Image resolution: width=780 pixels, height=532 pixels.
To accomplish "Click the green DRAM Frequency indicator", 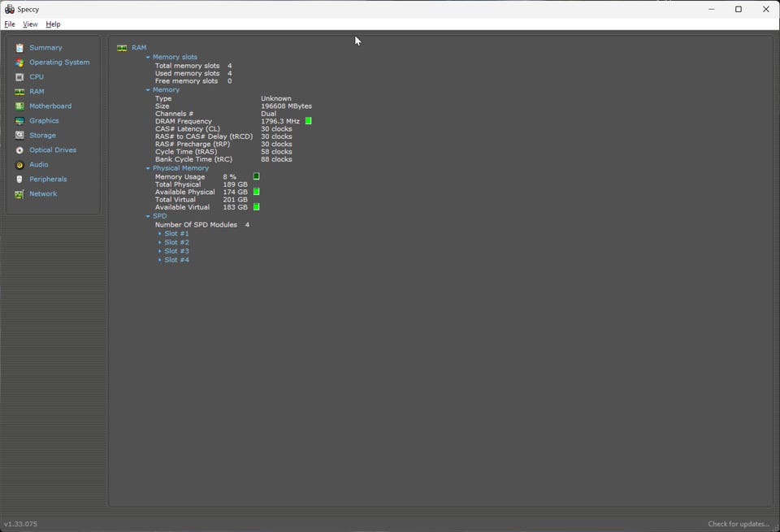I will pos(309,121).
